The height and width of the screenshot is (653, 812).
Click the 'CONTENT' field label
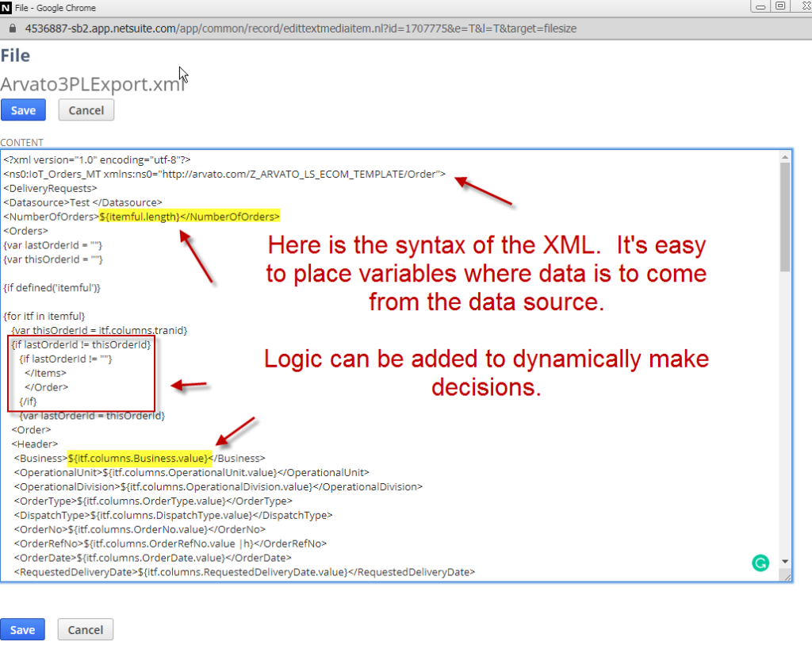(x=21, y=143)
